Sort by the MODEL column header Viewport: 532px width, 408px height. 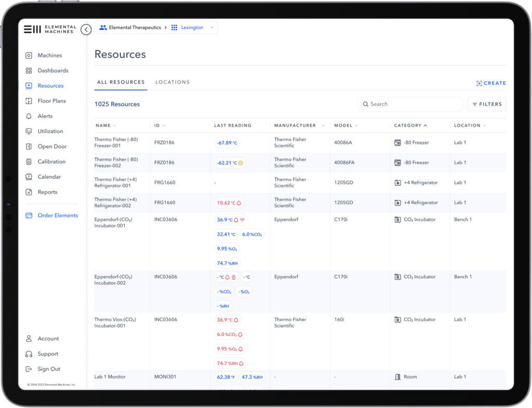346,126
